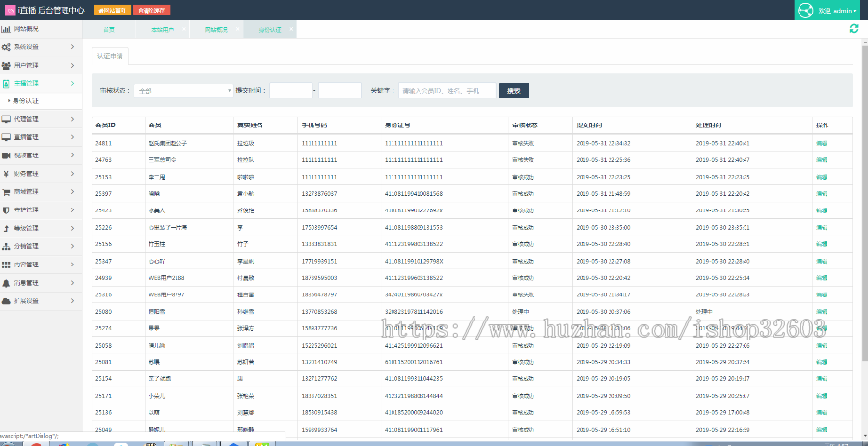Click the shopping cart icon in sidebar
This screenshot has width=868, height=446.
6,191
